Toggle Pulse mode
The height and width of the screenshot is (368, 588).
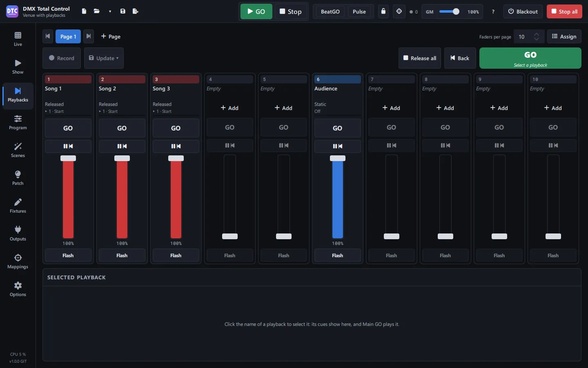pos(359,11)
